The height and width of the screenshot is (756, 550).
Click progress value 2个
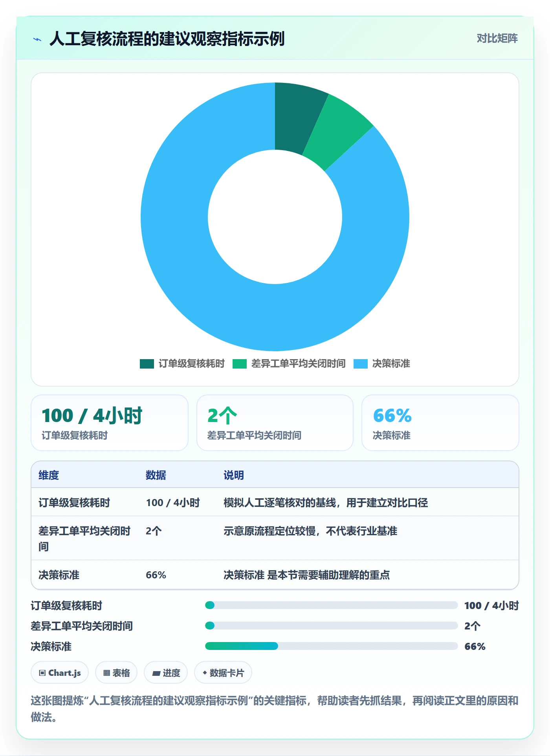(472, 626)
